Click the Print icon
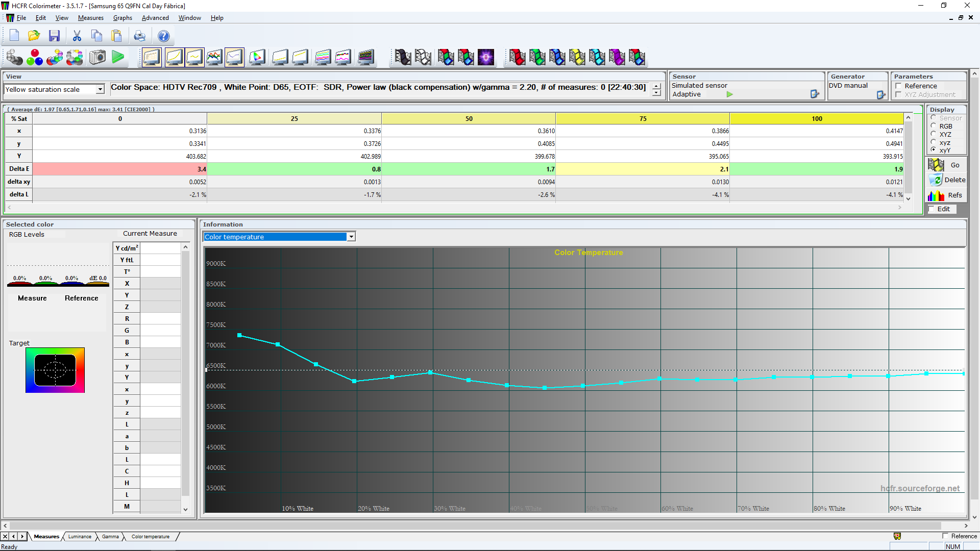 pos(140,36)
